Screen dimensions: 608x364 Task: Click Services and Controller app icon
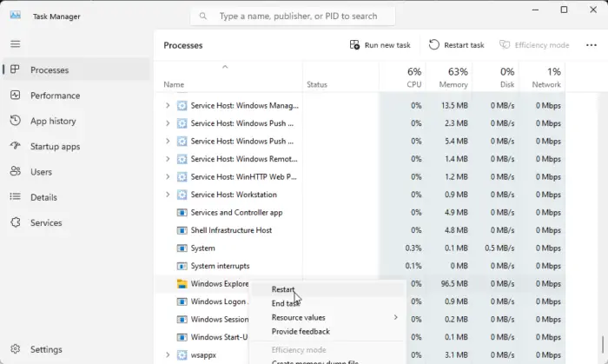point(182,213)
